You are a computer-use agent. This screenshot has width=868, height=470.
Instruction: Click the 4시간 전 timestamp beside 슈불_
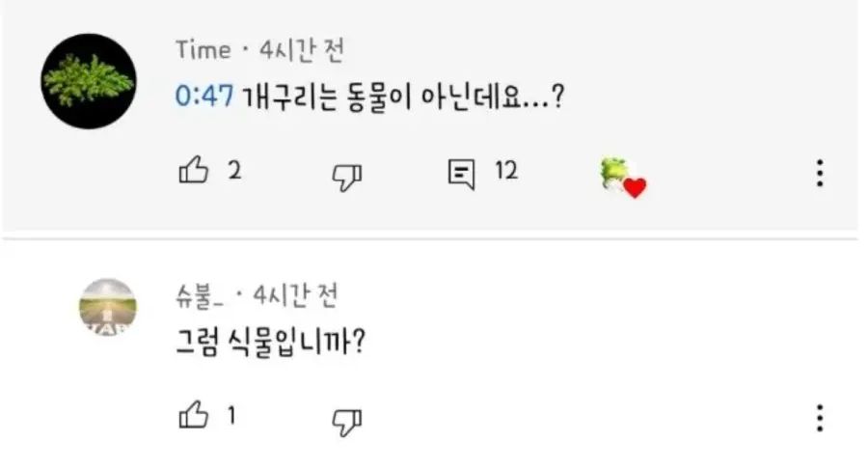[x=295, y=295]
